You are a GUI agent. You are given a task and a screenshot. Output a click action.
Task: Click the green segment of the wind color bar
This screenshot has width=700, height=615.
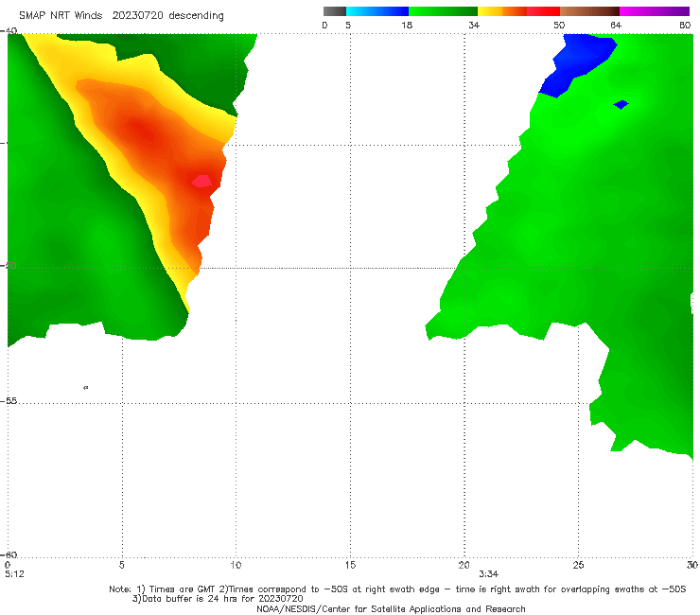443,11
